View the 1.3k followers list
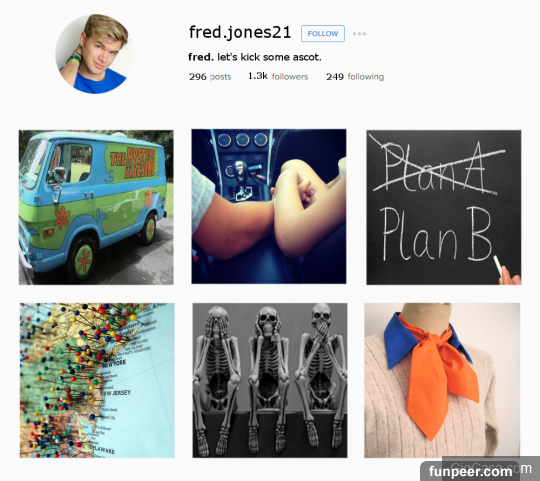This screenshot has width=540, height=481. pyautogui.click(x=278, y=76)
